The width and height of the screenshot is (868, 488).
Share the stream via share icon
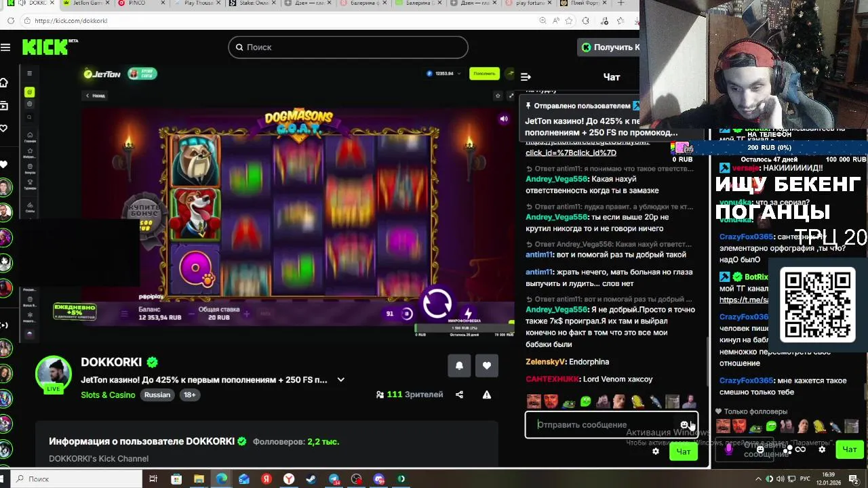click(x=459, y=394)
